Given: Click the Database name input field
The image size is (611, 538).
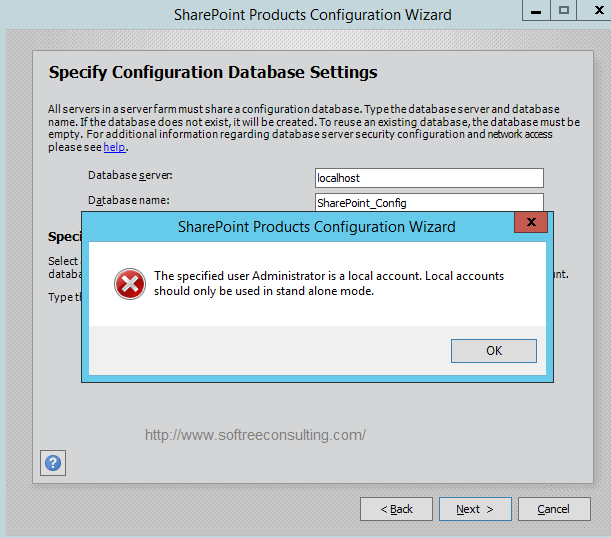Looking at the screenshot, I should coord(429,203).
